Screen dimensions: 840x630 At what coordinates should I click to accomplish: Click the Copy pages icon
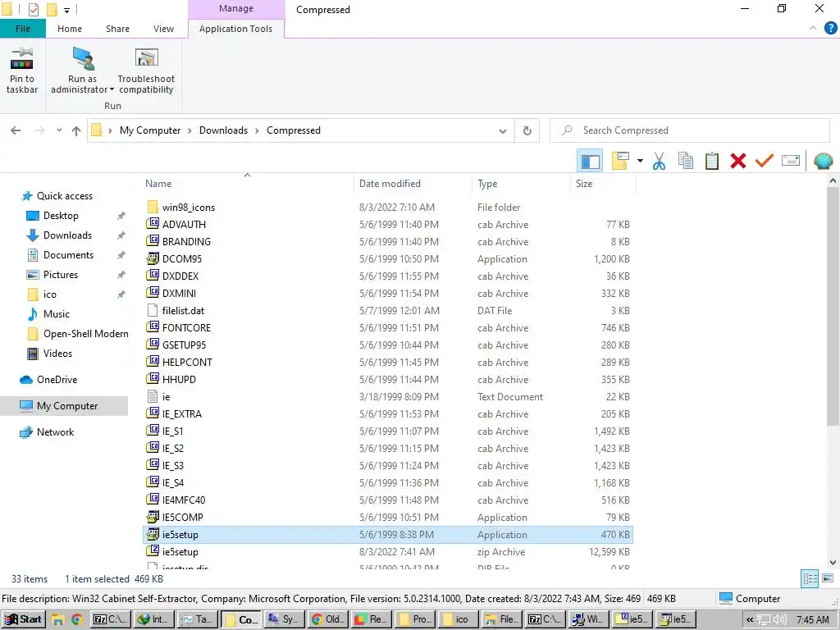pyautogui.click(x=686, y=161)
